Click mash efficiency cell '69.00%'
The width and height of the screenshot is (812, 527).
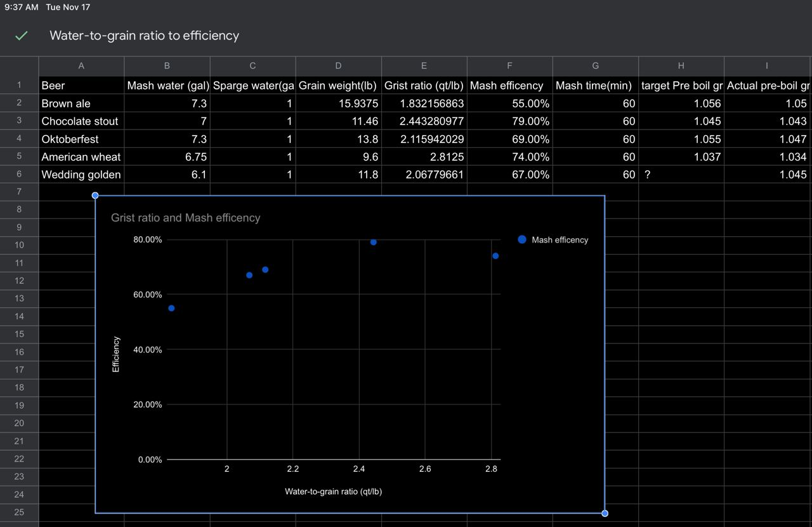[509, 138]
